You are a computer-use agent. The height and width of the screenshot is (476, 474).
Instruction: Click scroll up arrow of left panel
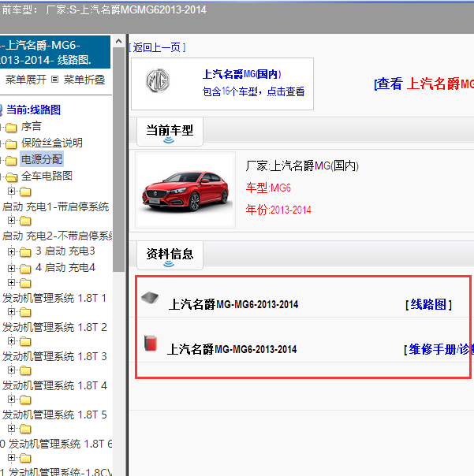pos(119,41)
